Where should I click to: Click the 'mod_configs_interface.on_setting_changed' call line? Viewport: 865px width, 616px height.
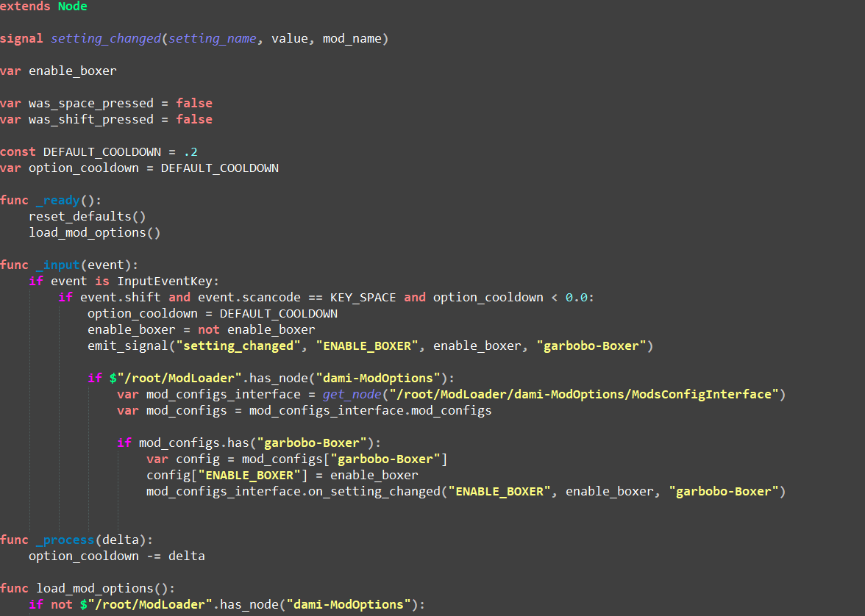pyautogui.click(x=466, y=491)
